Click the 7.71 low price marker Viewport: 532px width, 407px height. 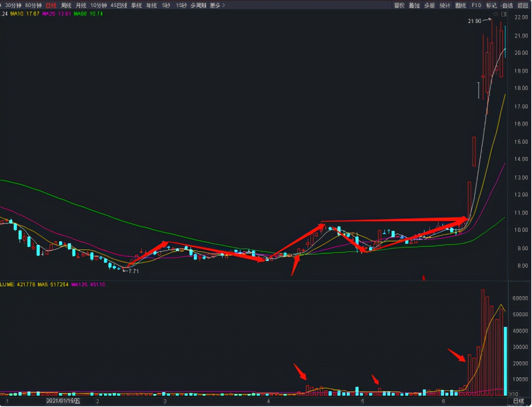tap(133, 271)
